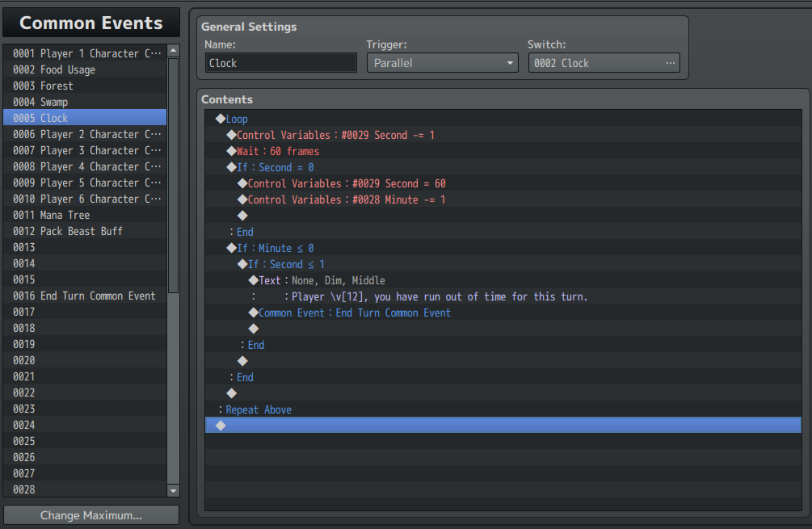Click diamond next to Text None, Dim, Middle
The width and height of the screenshot is (812, 529).
pyautogui.click(x=253, y=280)
